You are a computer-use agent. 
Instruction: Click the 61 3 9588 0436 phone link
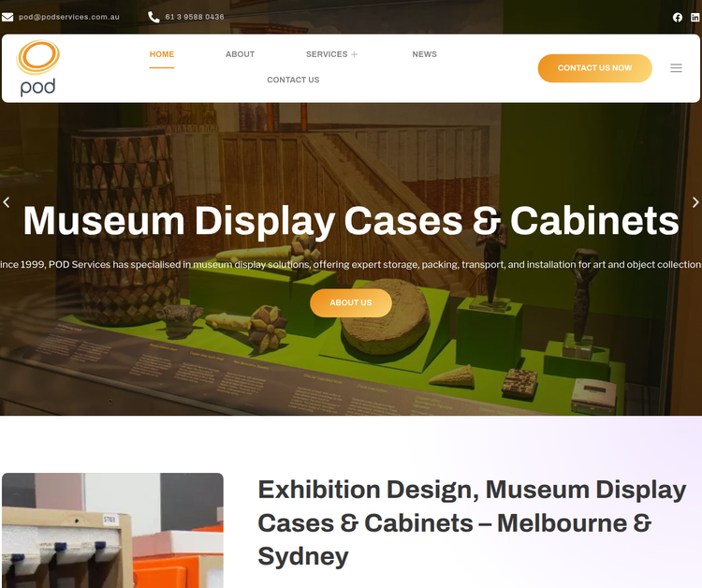(195, 17)
